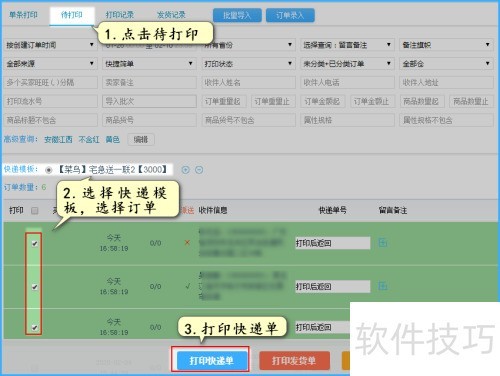Viewport: 500px width, 376px height.
Task: Click the 收件人姓名 input box
Action: pos(248,82)
